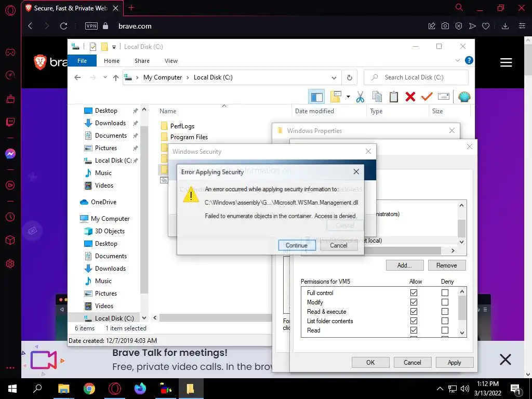Open GX Cleaner icon in Opera sidebar
This screenshot has width=532, height=399.
tap(10, 99)
